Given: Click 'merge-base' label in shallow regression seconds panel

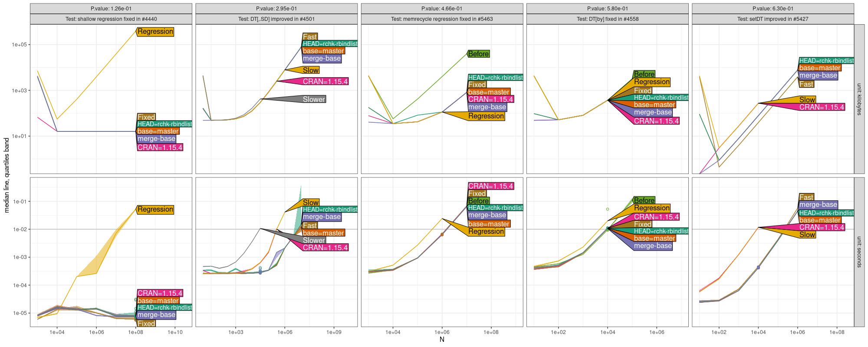Looking at the screenshot, I should click(x=156, y=315).
